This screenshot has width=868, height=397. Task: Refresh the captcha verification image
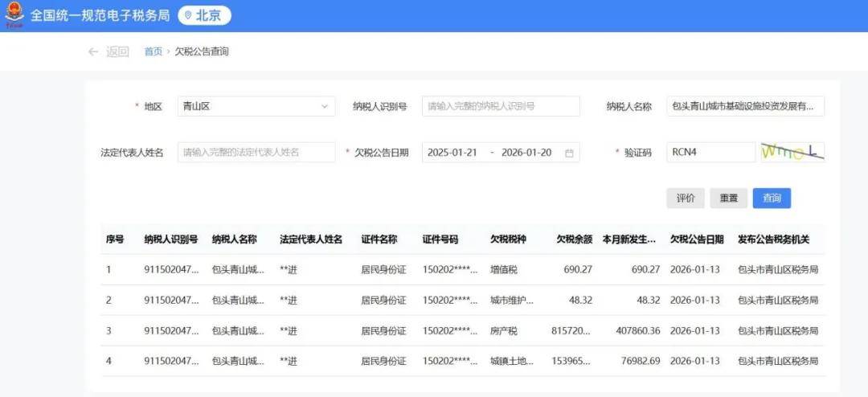[x=792, y=152]
